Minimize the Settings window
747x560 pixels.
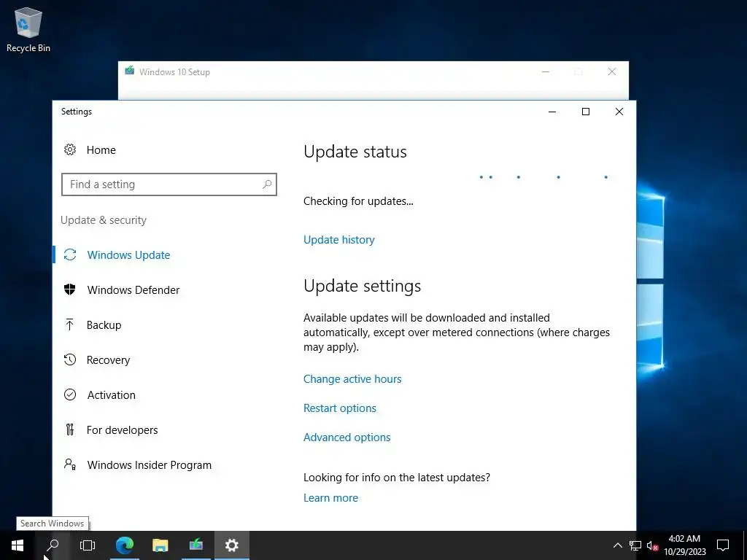tap(552, 112)
